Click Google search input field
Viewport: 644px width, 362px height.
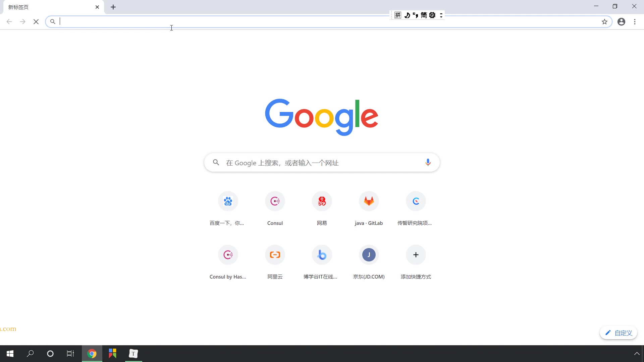tap(322, 163)
